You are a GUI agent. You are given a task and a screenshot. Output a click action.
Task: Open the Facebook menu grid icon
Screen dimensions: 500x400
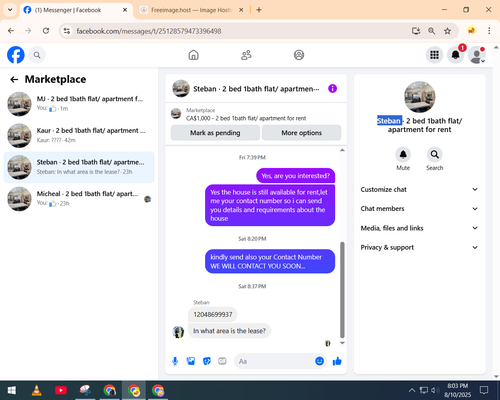click(x=434, y=55)
